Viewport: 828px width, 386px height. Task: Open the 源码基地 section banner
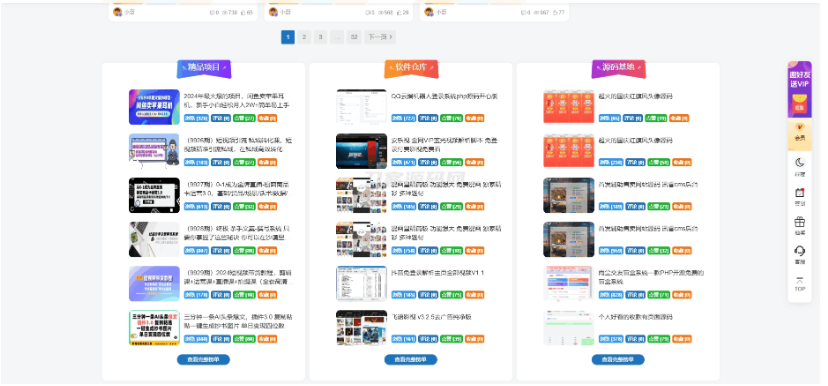pyautogui.click(x=618, y=68)
